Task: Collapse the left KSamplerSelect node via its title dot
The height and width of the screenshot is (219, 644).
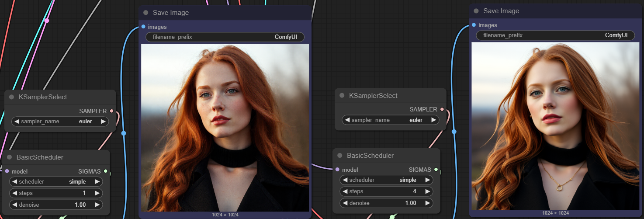Action: click(12, 97)
